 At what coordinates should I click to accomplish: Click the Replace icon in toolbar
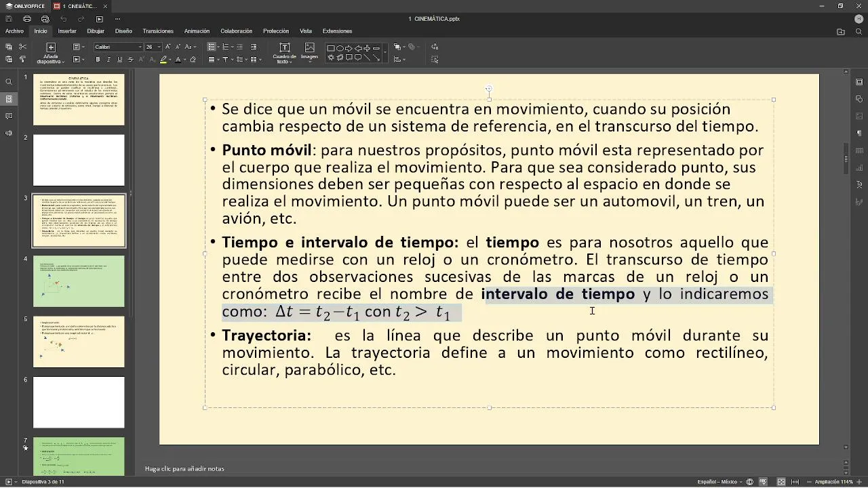tap(435, 47)
